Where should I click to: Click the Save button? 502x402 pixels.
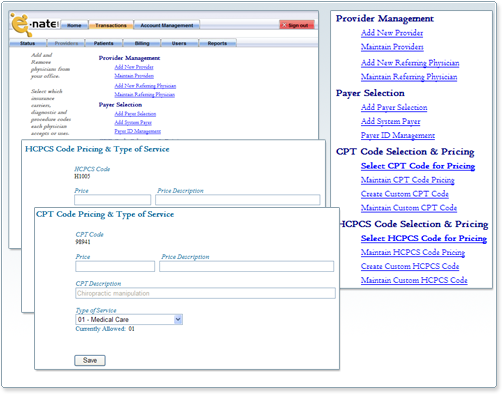pos(90,360)
